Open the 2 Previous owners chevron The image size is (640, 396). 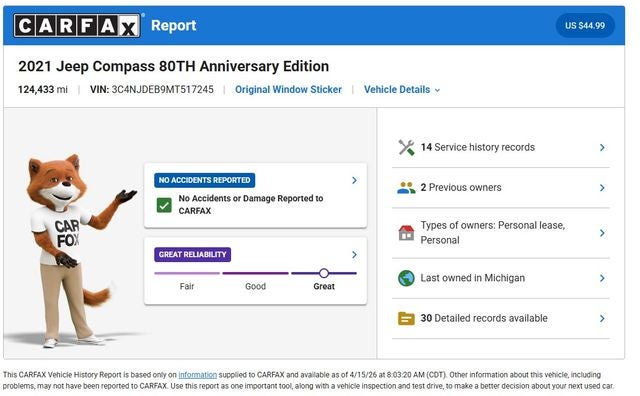click(x=602, y=188)
